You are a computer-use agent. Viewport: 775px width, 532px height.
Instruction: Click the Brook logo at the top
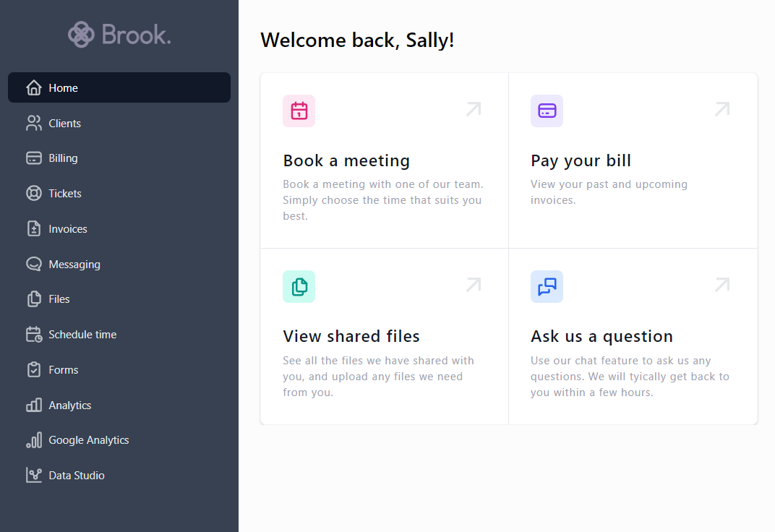[119, 34]
